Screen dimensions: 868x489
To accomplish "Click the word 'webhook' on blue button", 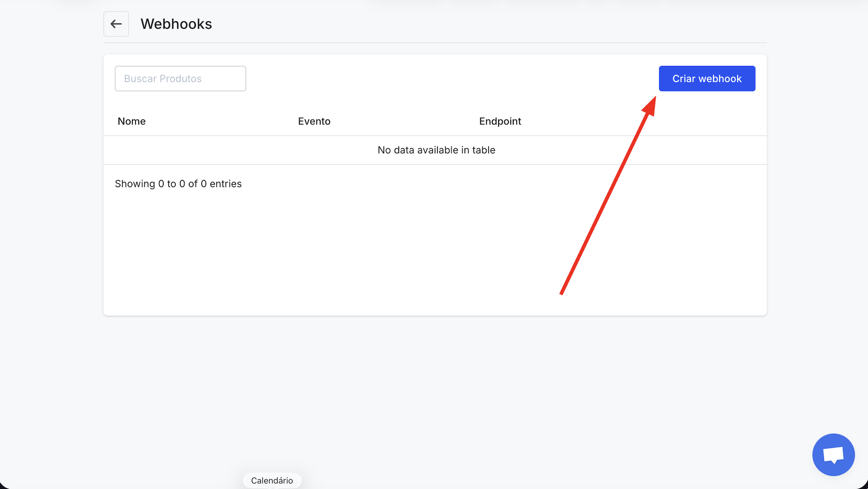I will point(720,78).
